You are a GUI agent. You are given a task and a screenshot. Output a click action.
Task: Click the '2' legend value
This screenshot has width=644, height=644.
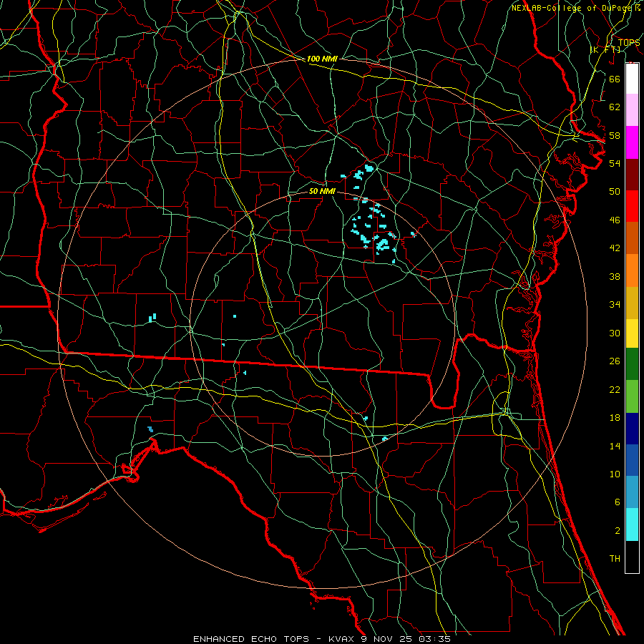[617, 531]
